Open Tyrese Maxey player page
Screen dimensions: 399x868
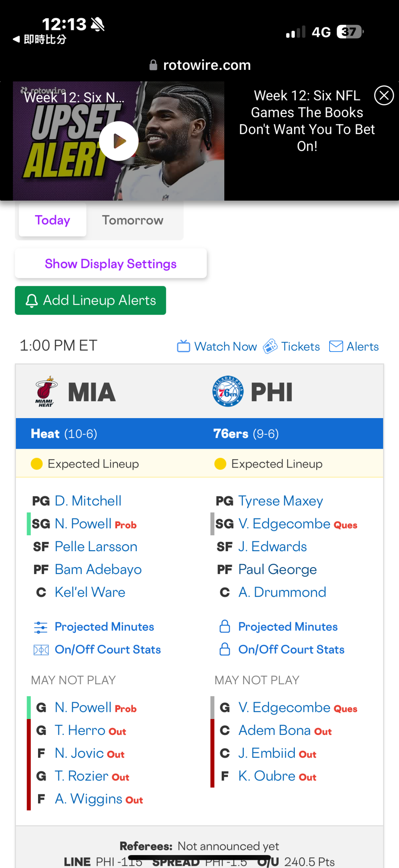coord(280,501)
